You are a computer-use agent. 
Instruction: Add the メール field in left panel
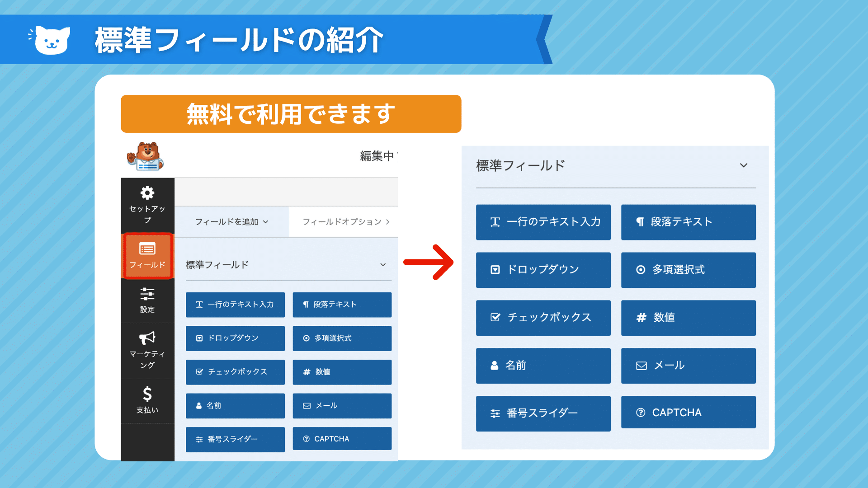click(x=342, y=406)
